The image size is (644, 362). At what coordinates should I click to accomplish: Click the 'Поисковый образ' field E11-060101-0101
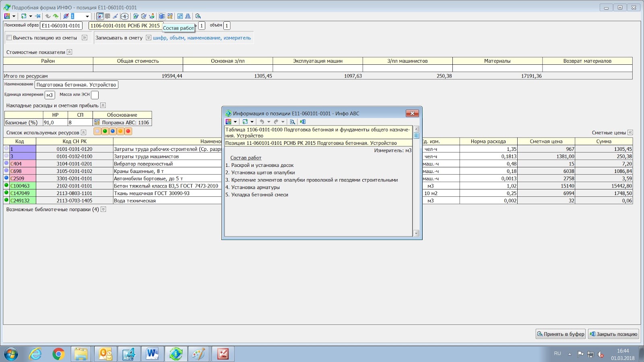(x=61, y=25)
